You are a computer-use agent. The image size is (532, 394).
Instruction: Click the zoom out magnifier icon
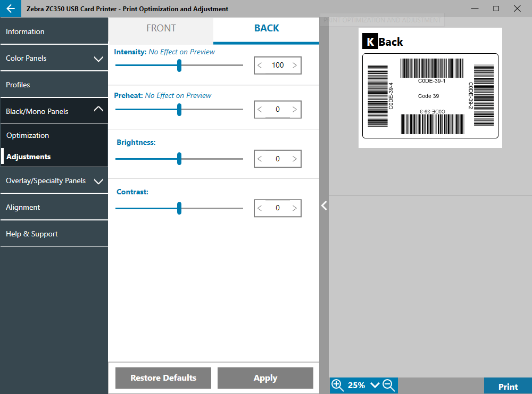(388, 385)
